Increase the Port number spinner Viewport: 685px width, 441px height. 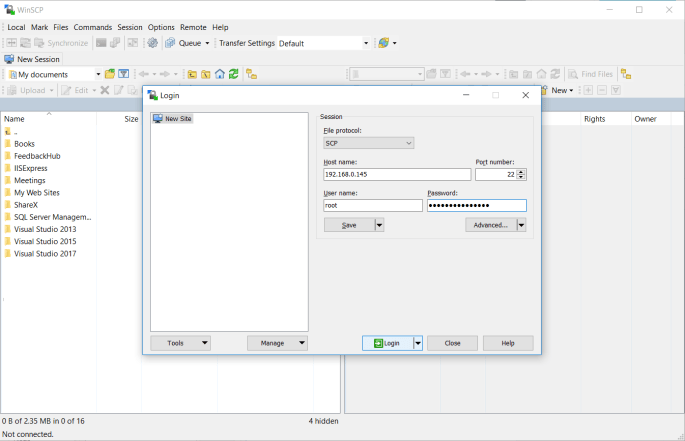click(x=521, y=172)
